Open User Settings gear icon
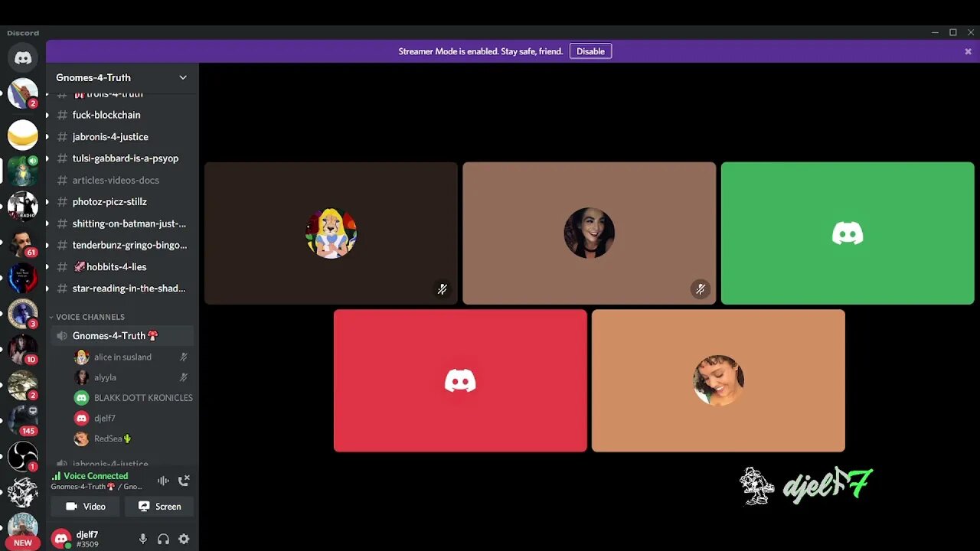This screenshot has height=551, width=980. (184, 539)
